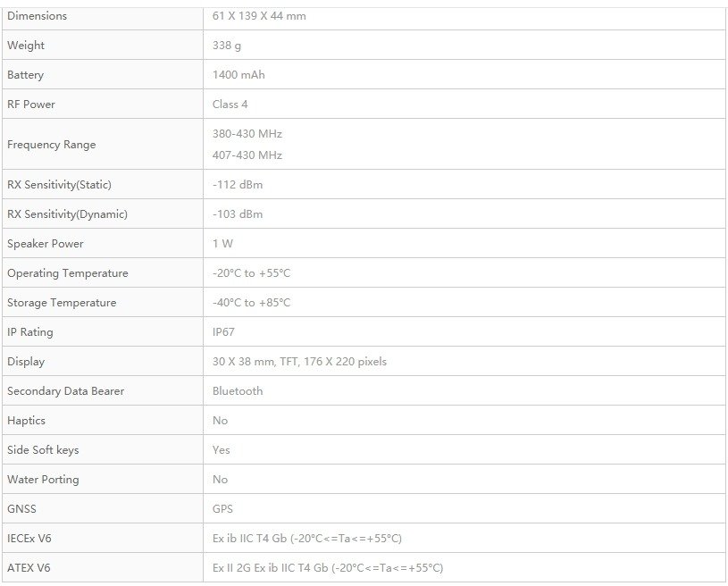The height and width of the screenshot is (586, 728).
Task: Click the Side Soft keys Yes value
Action: 221,450
